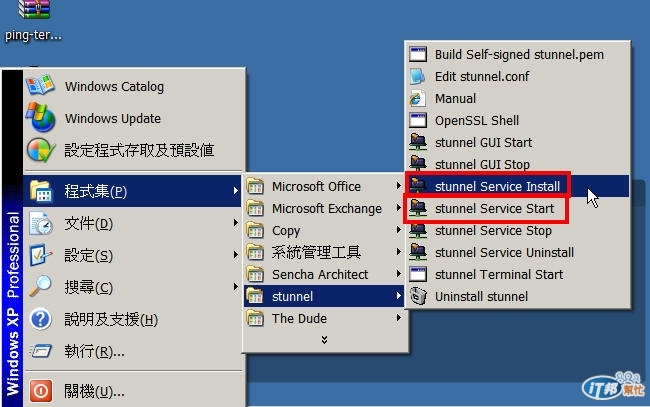Expand the 文件(D) submenu arrow
The height and width of the screenshot is (407, 650).
pyautogui.click(x=235, y=223)
